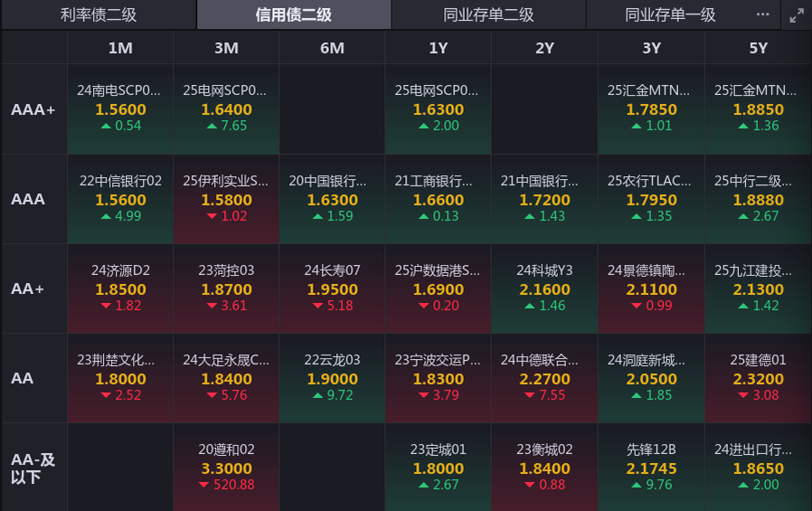Viewport: 812px width, 511px height.
Task: Open bond 24南电SCP0... cell
Action: 120,109
